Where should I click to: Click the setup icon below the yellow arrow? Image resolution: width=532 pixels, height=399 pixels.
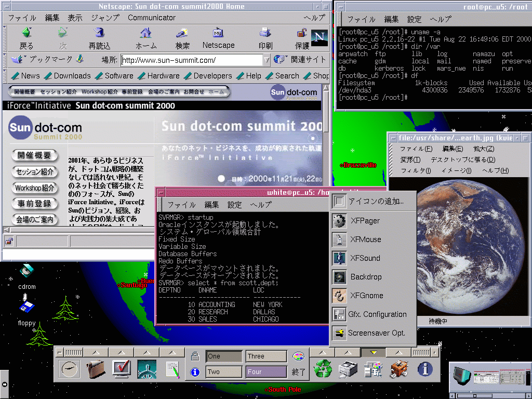(x=373, y=369)
